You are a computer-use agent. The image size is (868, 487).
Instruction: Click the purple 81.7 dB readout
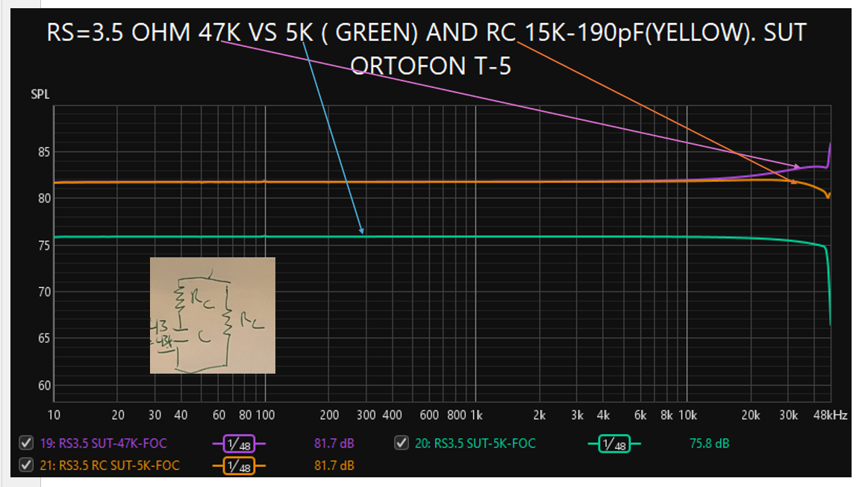(334, 443)
